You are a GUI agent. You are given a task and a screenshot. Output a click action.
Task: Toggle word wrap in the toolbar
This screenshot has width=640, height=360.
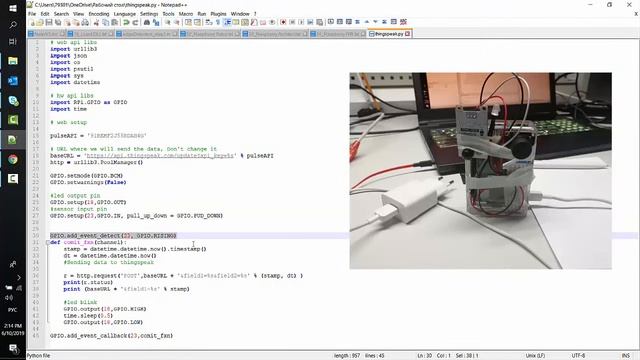[x=208, y=22]
